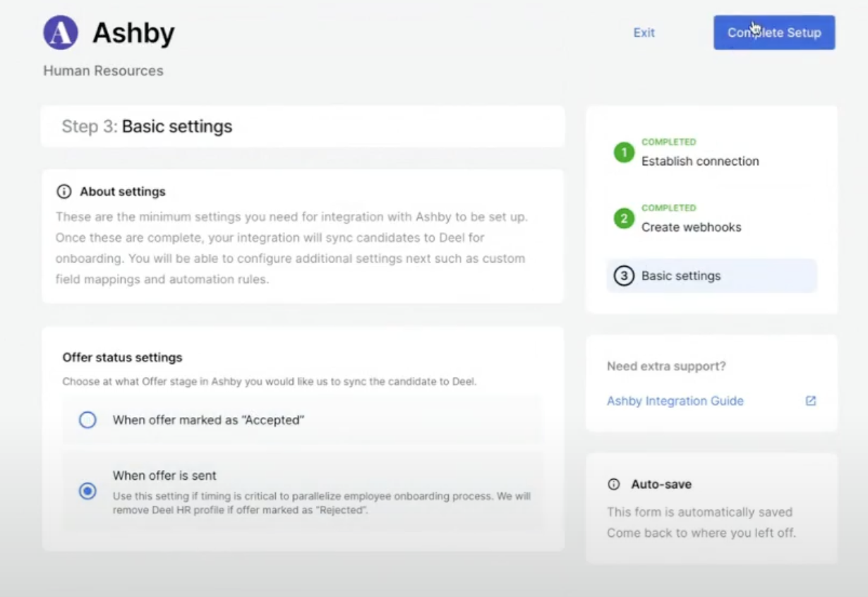Click the Complete Setup button

(x=774, y=32)
